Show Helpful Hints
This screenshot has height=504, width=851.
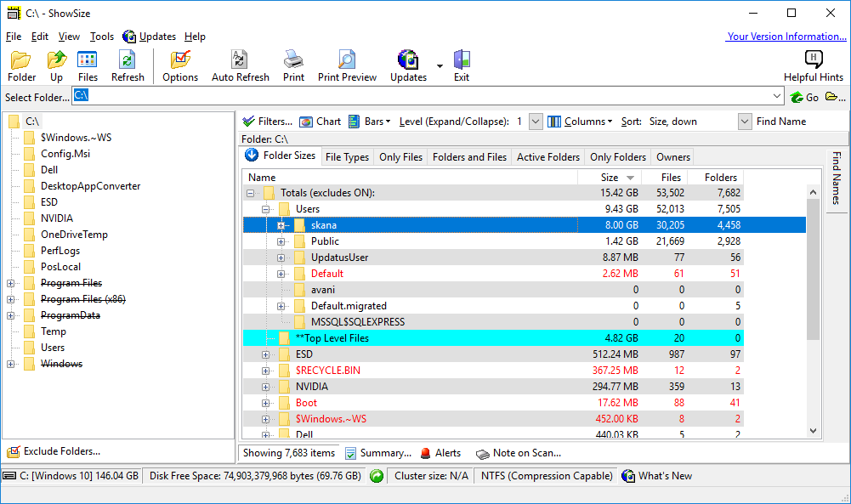point(813,66)
